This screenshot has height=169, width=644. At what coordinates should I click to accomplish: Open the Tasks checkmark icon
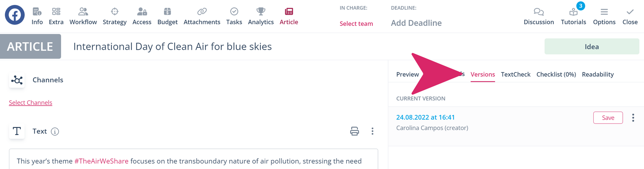coord(234,12)
